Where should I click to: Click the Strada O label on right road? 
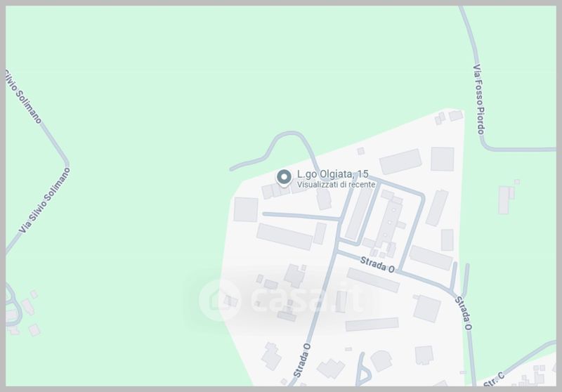click(464, 313)
